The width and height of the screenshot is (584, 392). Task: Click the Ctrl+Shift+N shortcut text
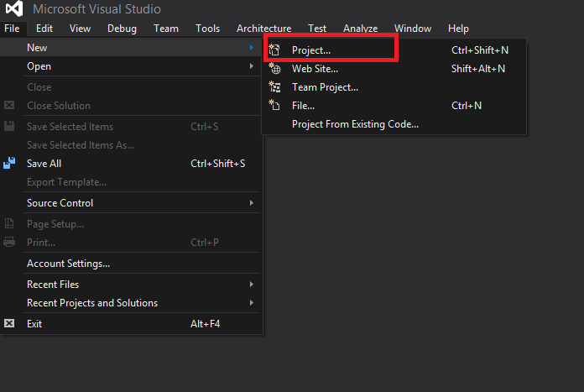tap(480, 50)
